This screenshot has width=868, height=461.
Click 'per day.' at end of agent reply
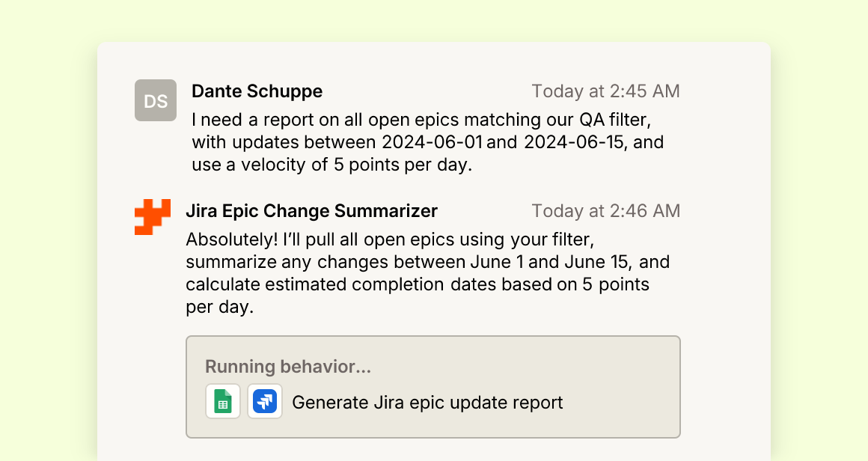click(220, 307)
